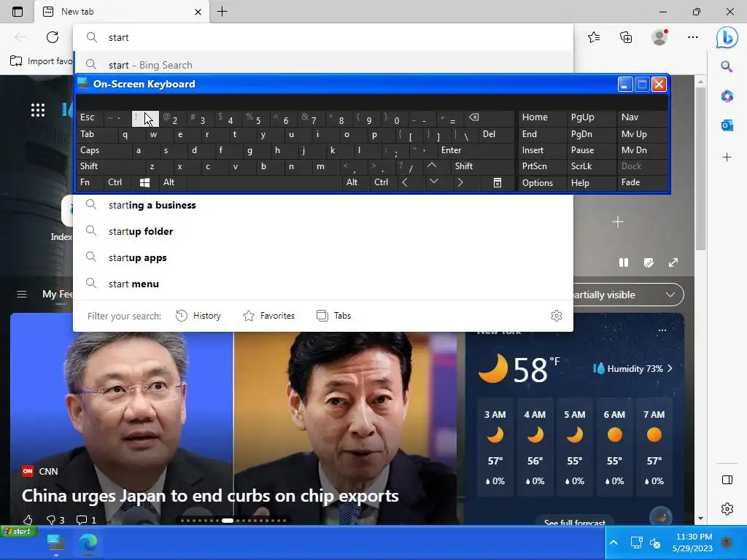Click the edit background icon
The image size is (747, 560).
click(x=649, y=262)
